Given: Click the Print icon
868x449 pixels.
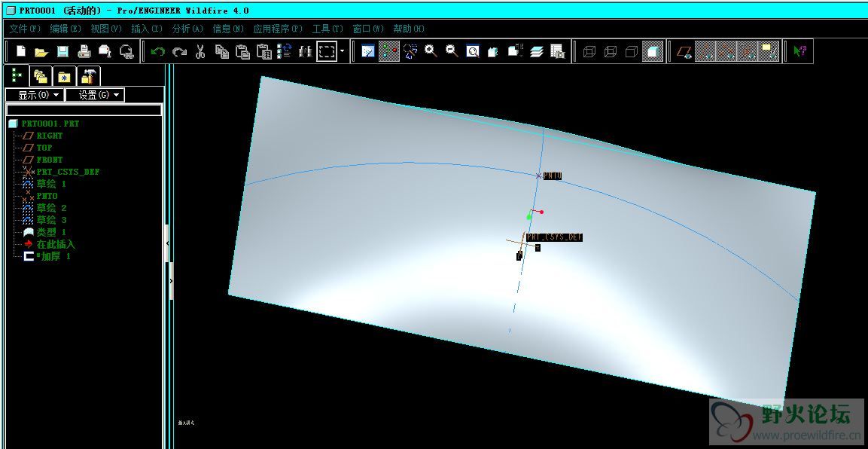Looking at the screenshot, I should coord(84,51).
